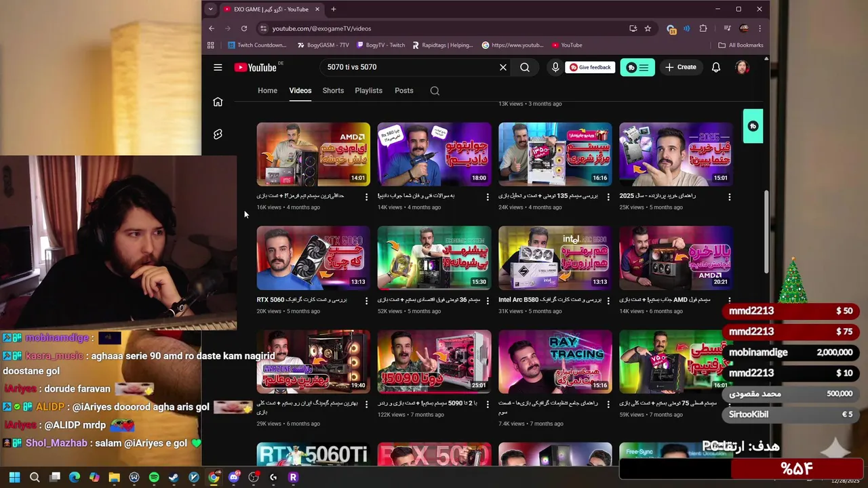Open three-dot menu for 20:21 AMD video
This screenshot has width=868, height=488.
point(729,301)
